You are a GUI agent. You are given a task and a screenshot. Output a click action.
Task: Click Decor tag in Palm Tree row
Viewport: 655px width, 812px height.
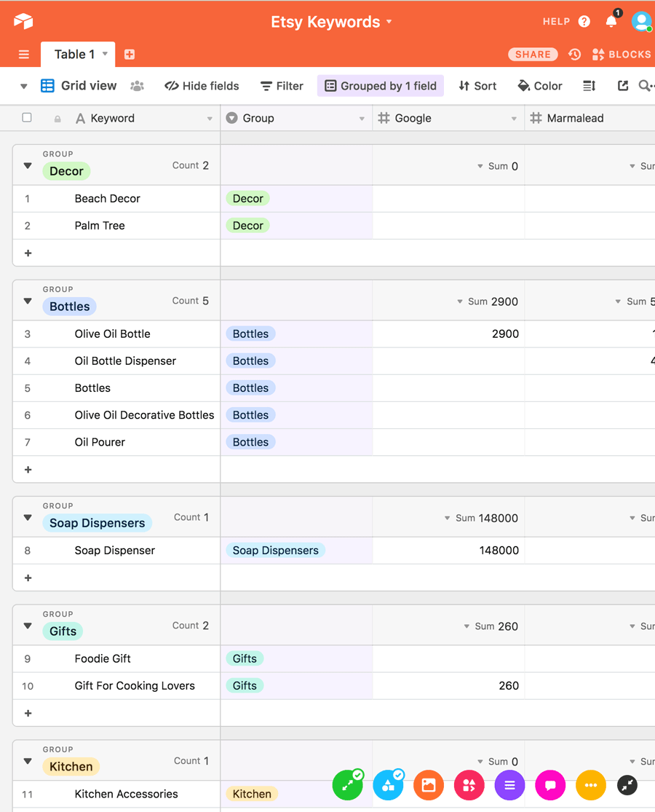248,226
